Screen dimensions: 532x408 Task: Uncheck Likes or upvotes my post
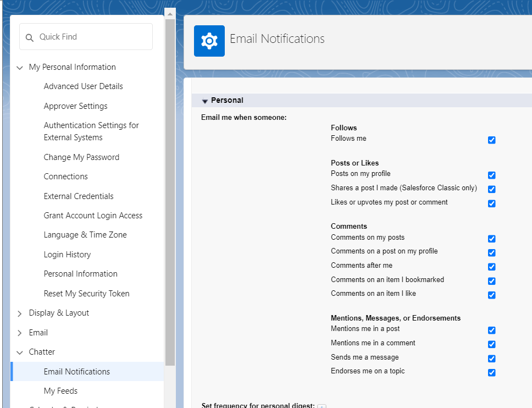pyautogui.click(x=492, y=203)
